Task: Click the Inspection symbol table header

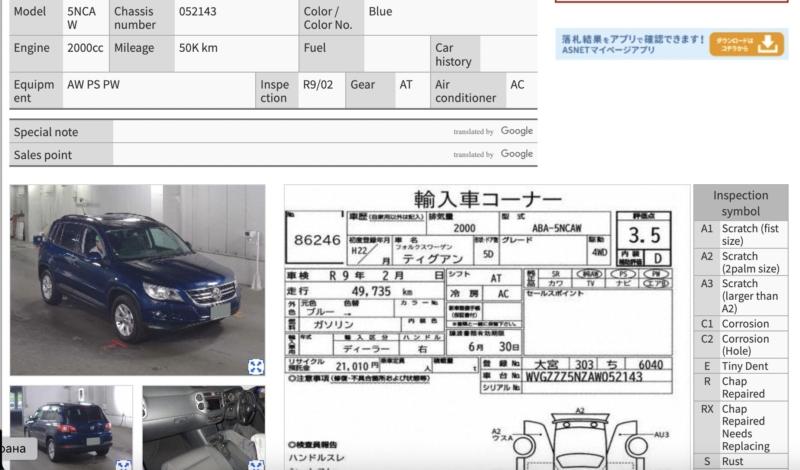Action: pos(740,203)
